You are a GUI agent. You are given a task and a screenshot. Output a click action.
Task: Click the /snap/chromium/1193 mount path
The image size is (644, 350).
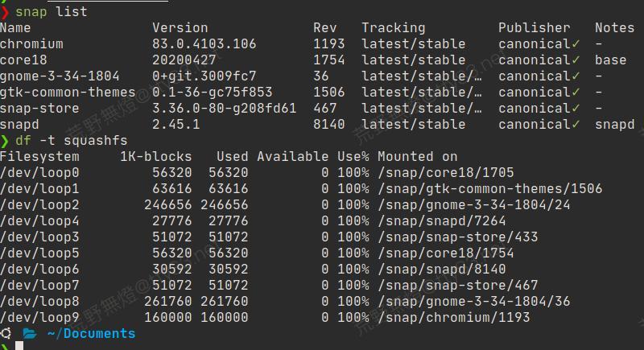[454, 318]
